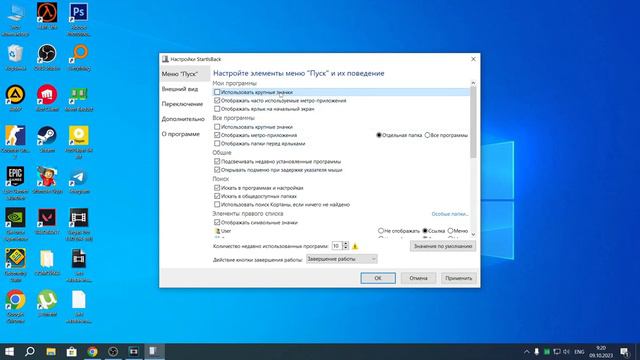
Task: Uncheck "Подсвечивать недавно установленные программы"
Action: coord(217,162)
